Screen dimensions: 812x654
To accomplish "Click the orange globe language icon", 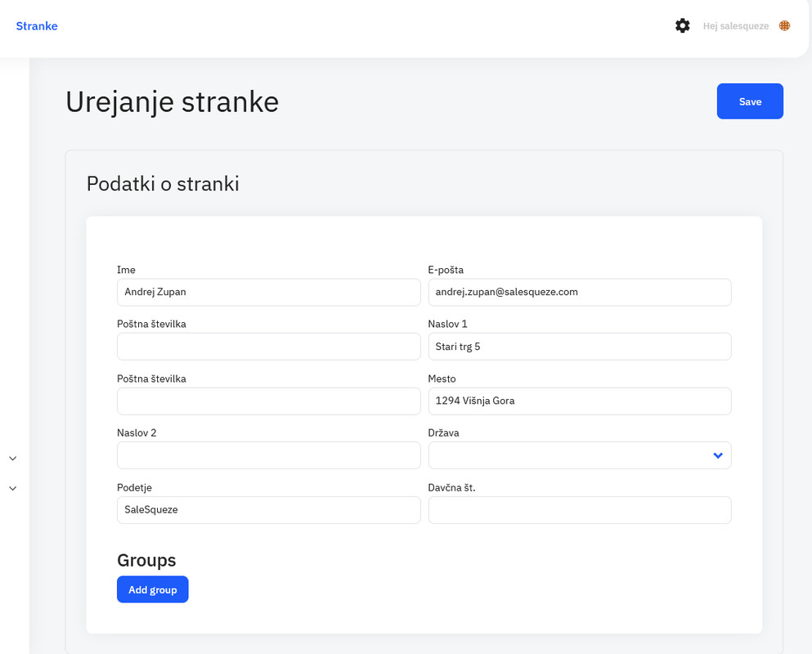I will tap(784, 26).
